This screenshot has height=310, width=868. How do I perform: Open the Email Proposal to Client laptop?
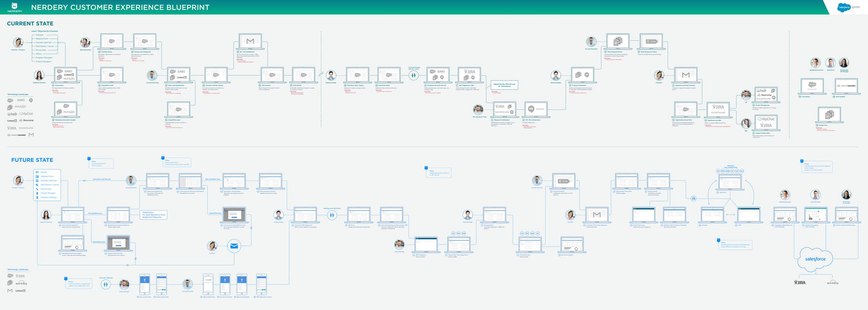point(651,41)
